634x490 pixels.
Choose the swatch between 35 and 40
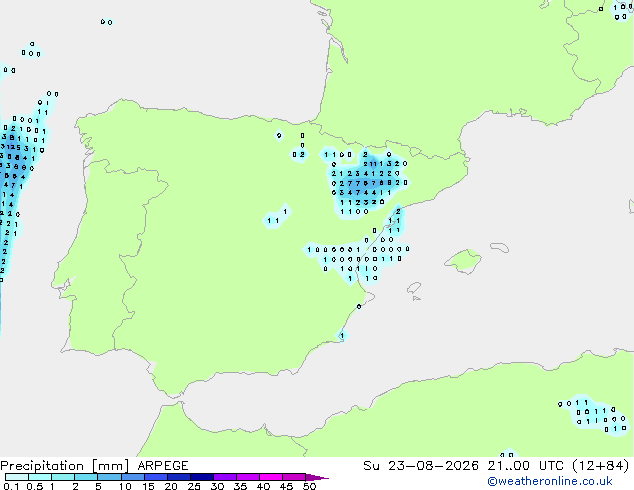pos(247,477)
